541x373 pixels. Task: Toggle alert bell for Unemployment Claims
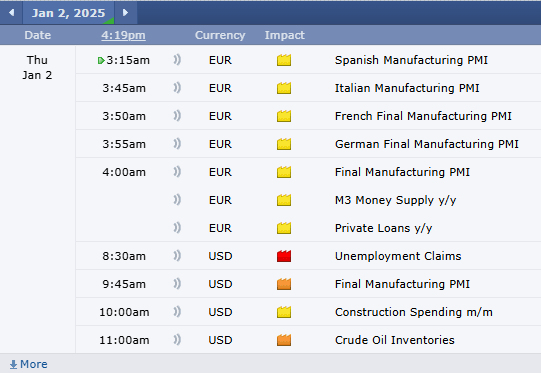click(177, 256)
